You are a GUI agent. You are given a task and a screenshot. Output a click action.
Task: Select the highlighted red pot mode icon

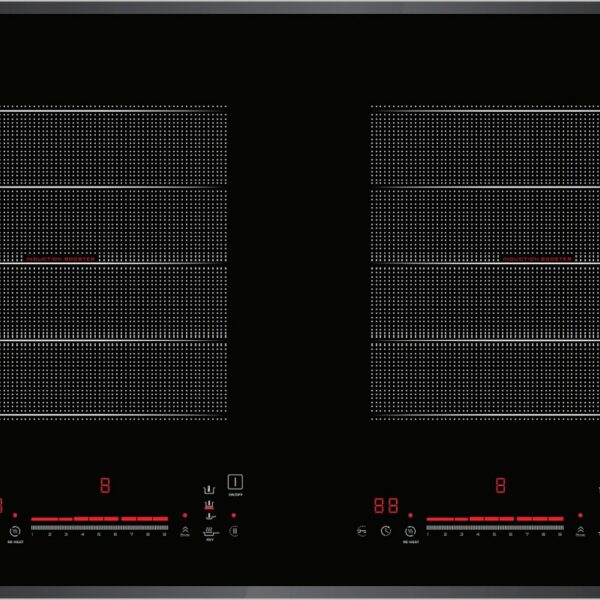click(x=209, y=504)
